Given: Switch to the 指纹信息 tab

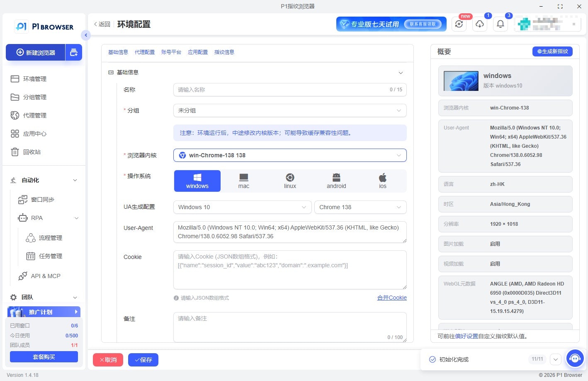Looking at the screenshot, I should click(x=224, y=52).
